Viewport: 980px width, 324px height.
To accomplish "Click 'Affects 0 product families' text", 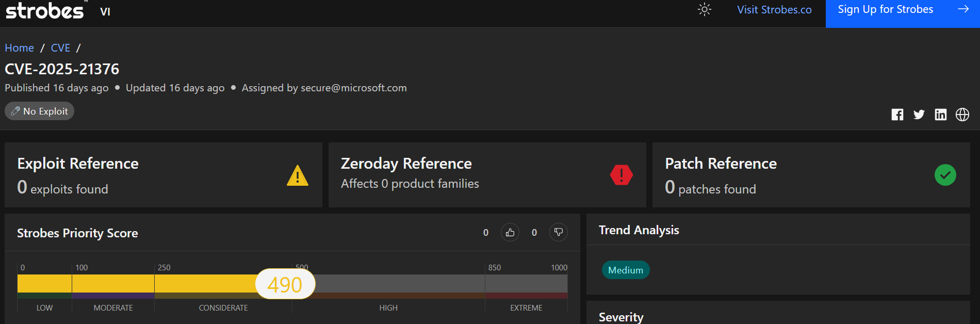I will (410, 184).
